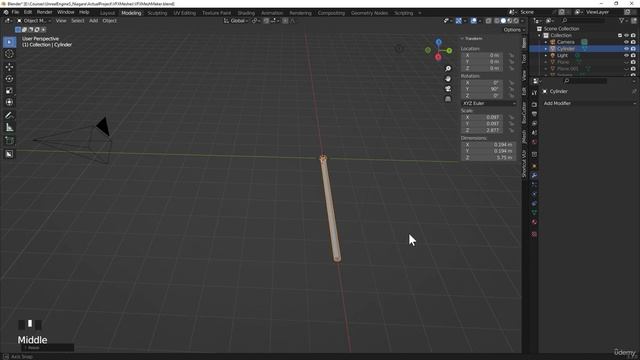Open the Tool sidebar tab

click(x=524, y=59)
